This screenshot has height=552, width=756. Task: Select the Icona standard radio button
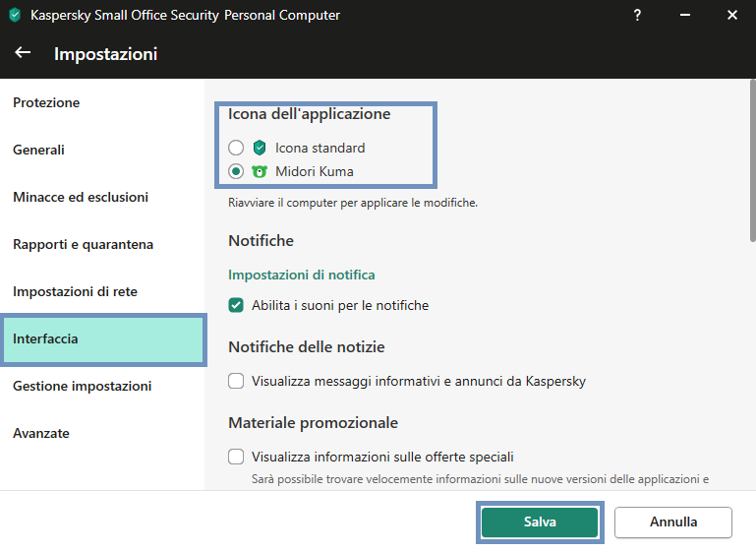click(236, 148)
